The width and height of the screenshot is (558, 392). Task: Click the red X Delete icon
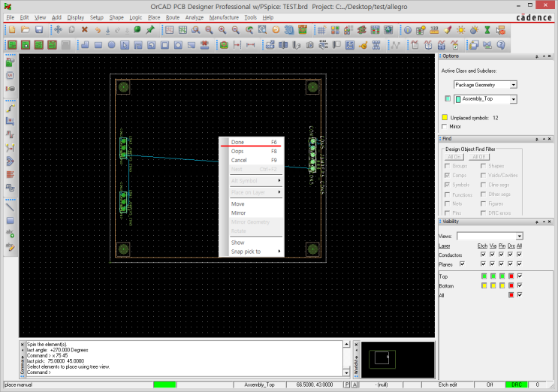[85, 30]
